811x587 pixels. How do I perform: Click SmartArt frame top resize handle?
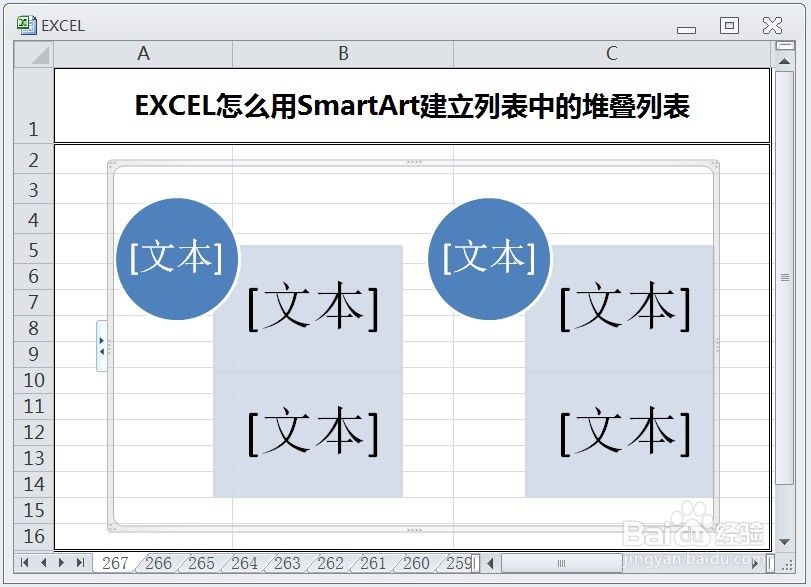tap(414, 162)
